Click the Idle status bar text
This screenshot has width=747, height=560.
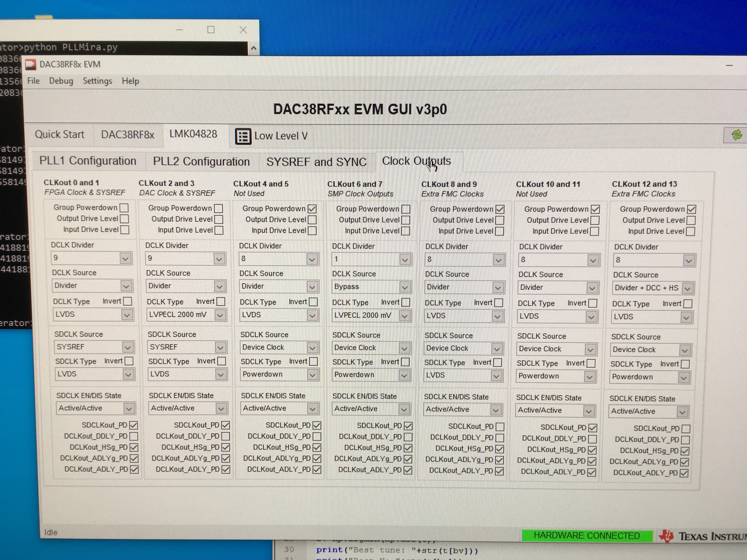(51, 532)
